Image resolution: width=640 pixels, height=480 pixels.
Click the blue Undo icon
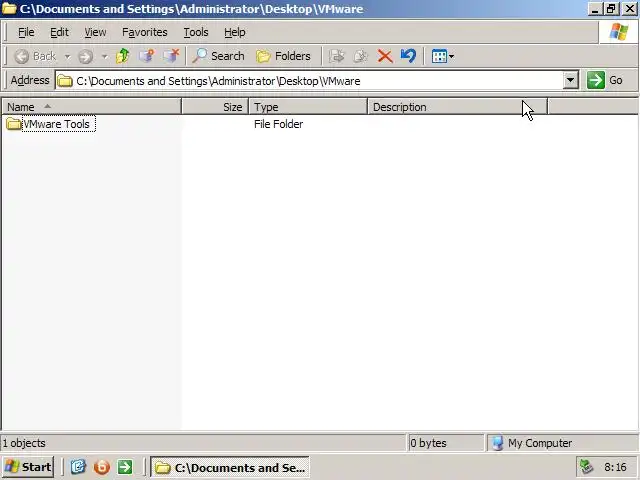coord(408,56)
